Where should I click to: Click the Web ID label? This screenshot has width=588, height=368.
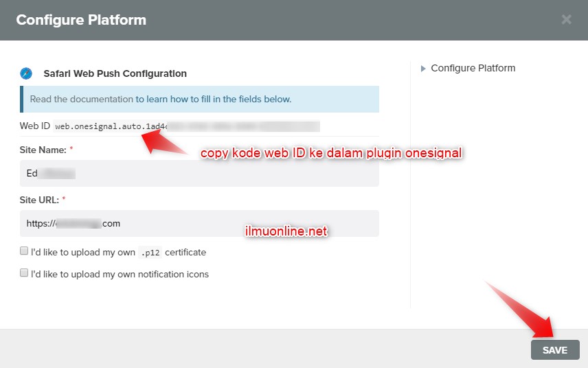coord(34,126)
